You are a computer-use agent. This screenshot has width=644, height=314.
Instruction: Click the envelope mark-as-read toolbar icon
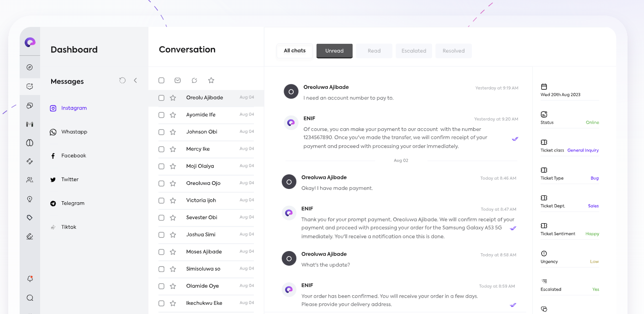point(178,80)
